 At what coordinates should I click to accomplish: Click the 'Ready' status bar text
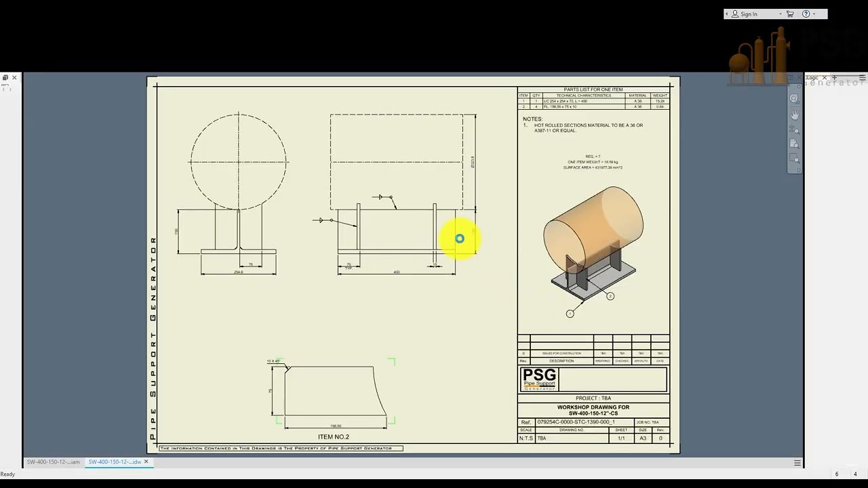pyautogui.click(x=8, y=474)
